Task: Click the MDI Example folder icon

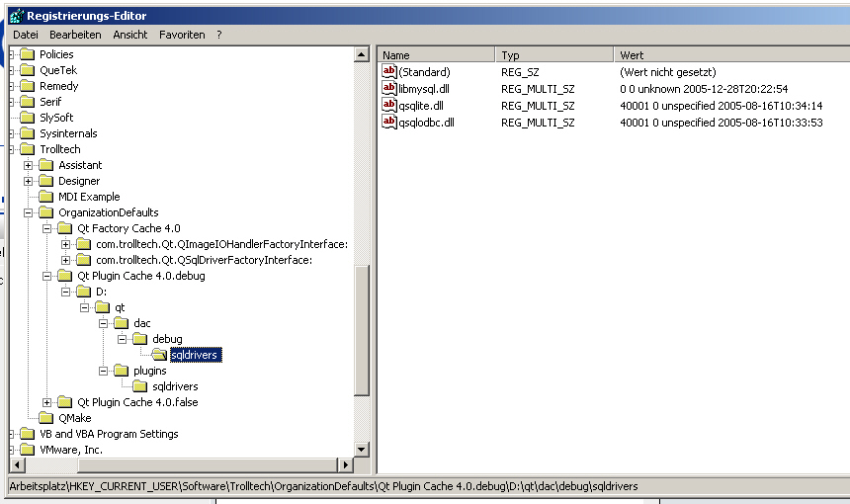Action: click(x=46, y=197)
